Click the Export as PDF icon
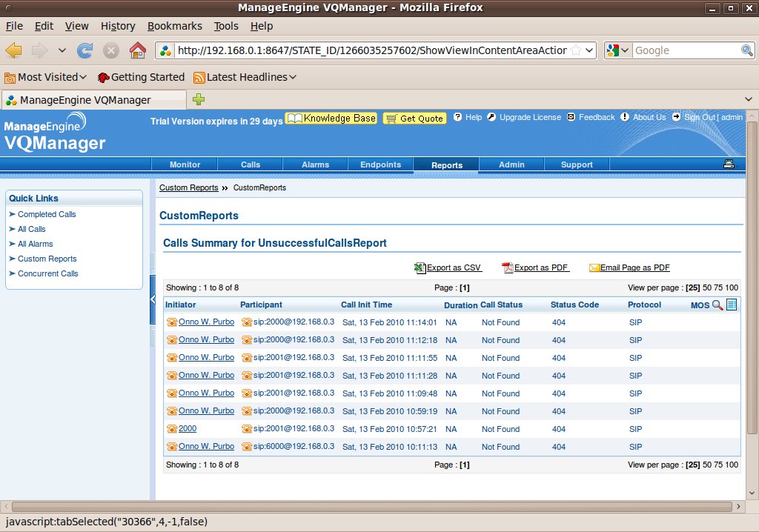759x532 pixels. pyautogui.click(x=508, y=267)
